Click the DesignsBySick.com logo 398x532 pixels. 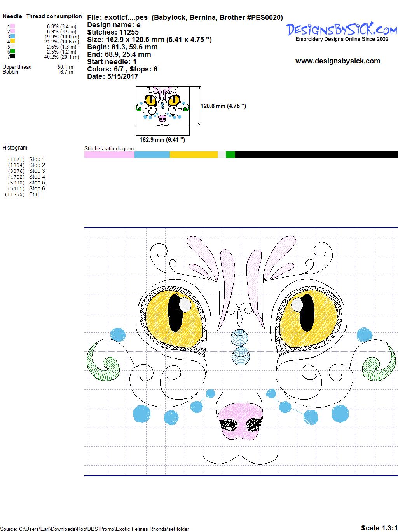[342, 30]
